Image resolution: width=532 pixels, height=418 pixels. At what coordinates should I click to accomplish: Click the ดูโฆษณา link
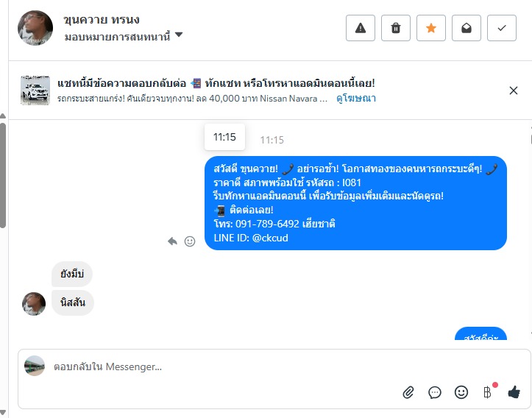point(356,98)
